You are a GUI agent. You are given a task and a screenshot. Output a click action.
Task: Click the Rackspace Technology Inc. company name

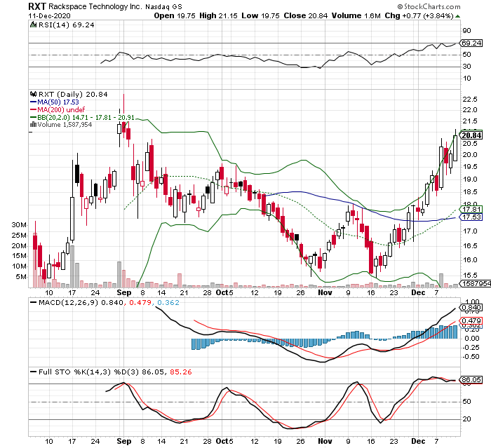[x=95, y=6]
